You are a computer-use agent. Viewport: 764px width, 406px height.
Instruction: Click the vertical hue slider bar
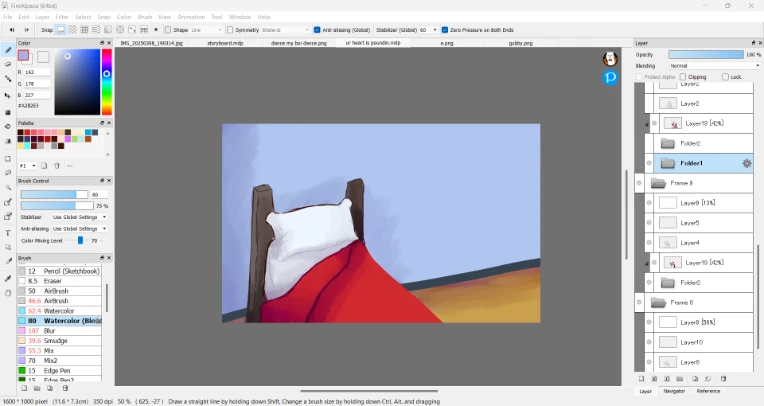107,82
